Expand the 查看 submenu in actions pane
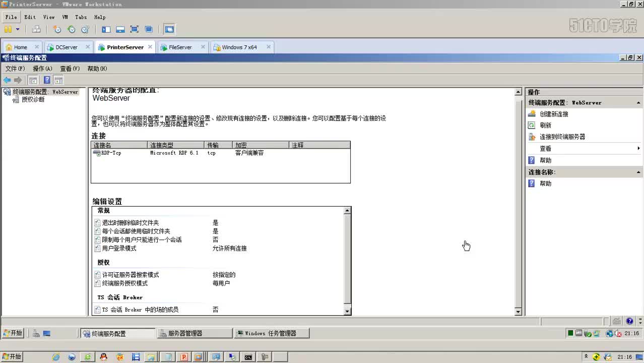Screen dimensions: 644x363 tap(584, 149)
